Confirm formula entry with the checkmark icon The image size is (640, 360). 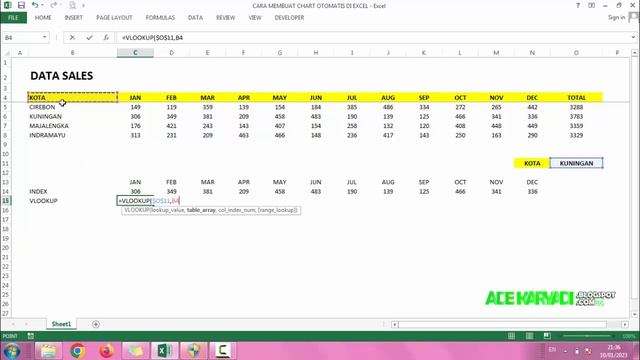coord(89,38)
